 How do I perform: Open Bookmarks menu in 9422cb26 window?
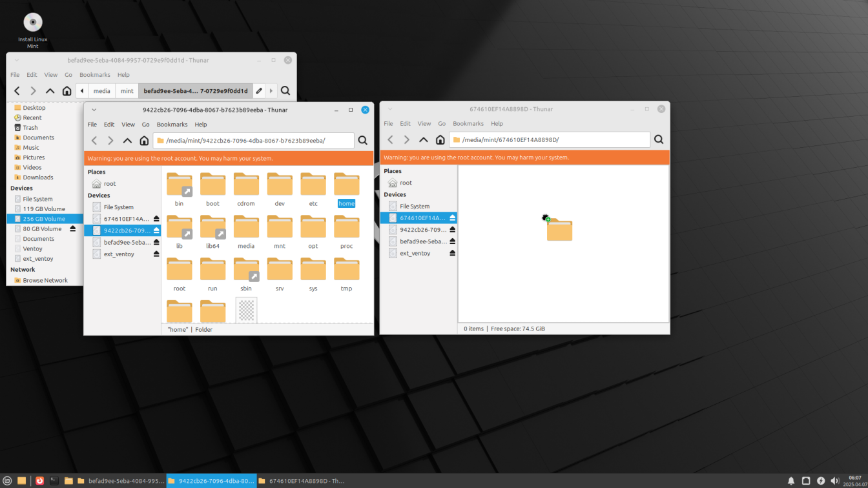(172, 125)
